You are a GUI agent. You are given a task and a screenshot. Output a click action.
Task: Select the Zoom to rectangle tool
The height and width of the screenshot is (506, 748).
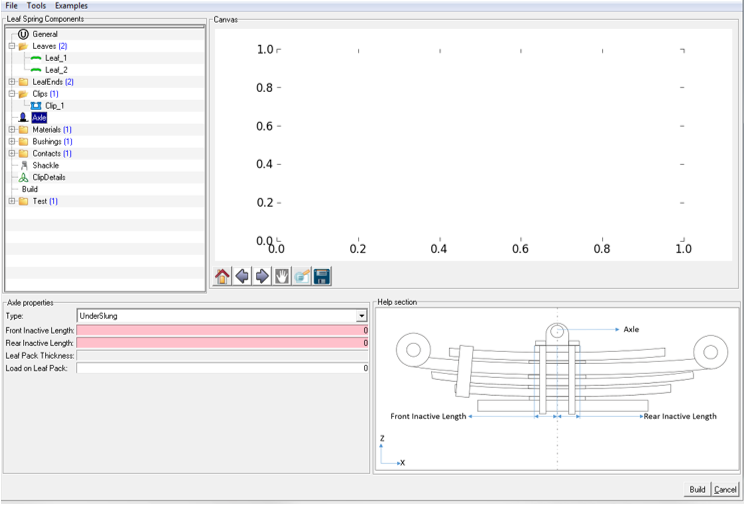302,276
